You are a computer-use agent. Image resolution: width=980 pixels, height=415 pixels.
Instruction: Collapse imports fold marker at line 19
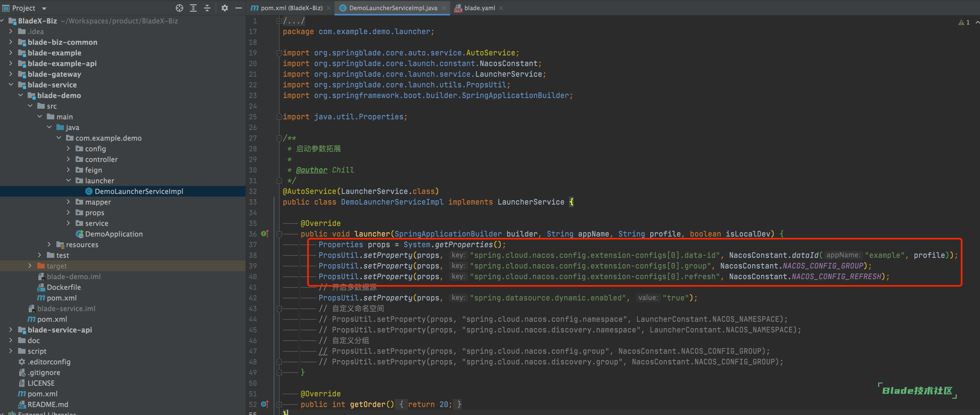pyautogui.click(x=279, y=53)
